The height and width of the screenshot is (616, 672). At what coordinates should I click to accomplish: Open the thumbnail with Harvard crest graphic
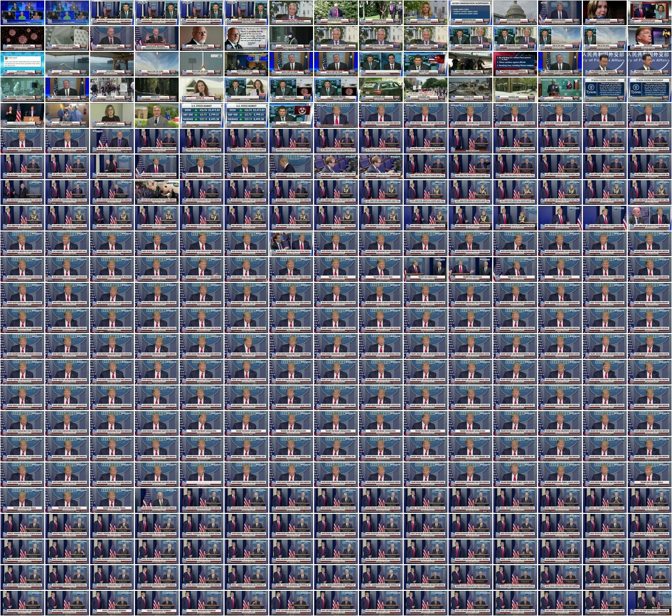click(x=291, y=115)
